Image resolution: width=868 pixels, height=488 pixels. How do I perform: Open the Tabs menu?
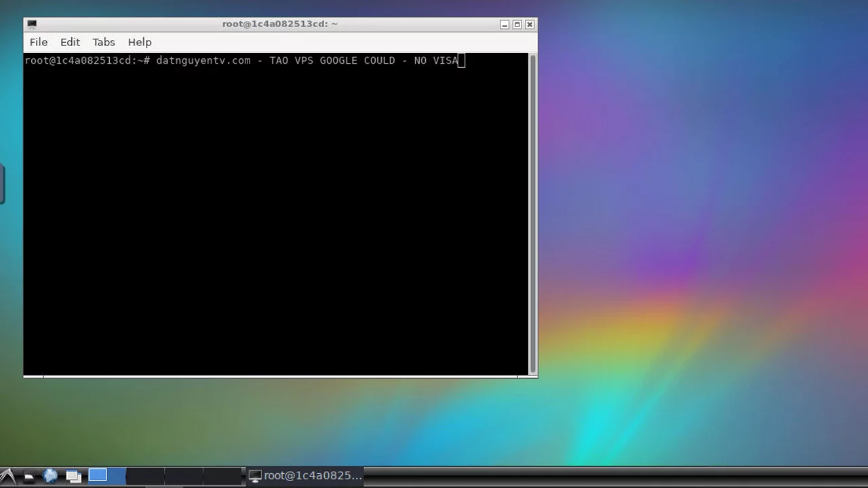104,42
